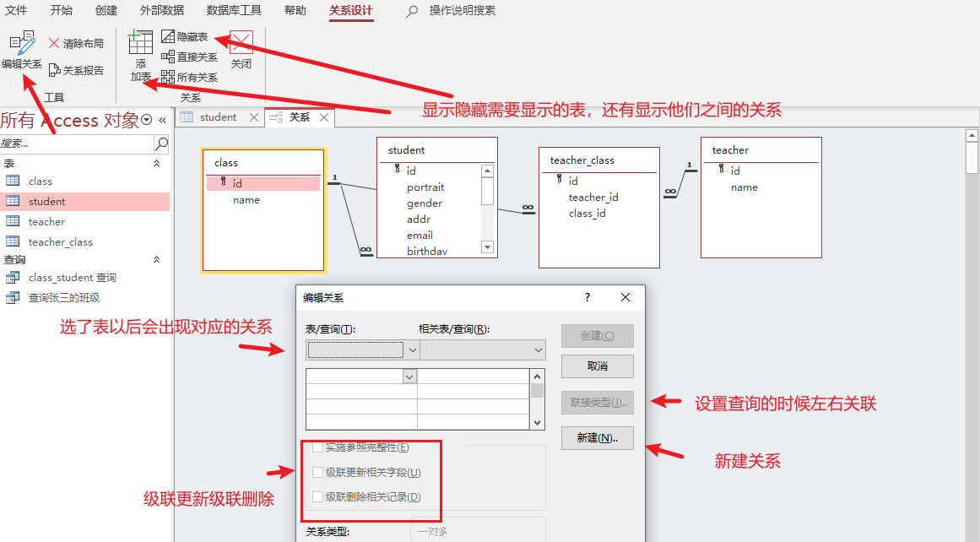
Task: Switch to the student document tab
Action: pos(218,117)
